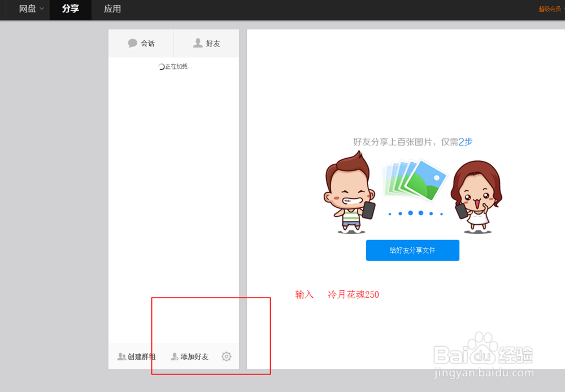Image resolution: width=565 pixels, height=392 pixels.
Task: Click the dotted progress indicator between the cartoon characters
Action: click(x=414, y=214)
